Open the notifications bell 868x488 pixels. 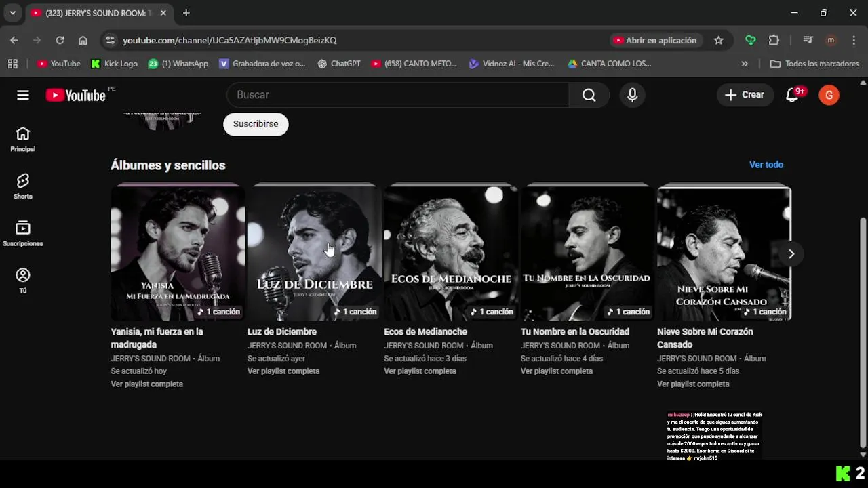[x=792, y=95]
